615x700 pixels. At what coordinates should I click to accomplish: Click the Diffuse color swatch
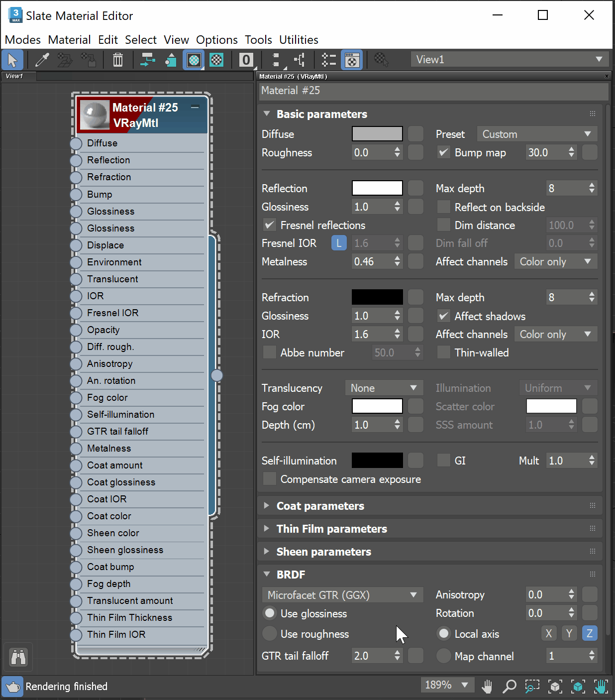tap(377, 134)
